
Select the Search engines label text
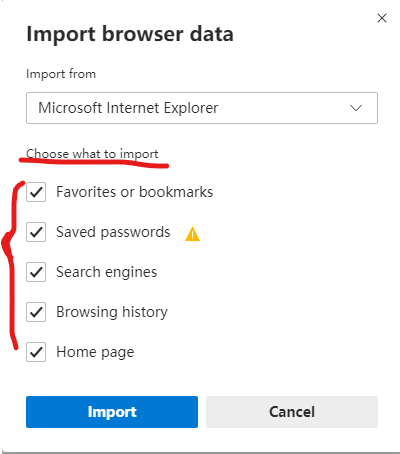(x=106, y=272)
